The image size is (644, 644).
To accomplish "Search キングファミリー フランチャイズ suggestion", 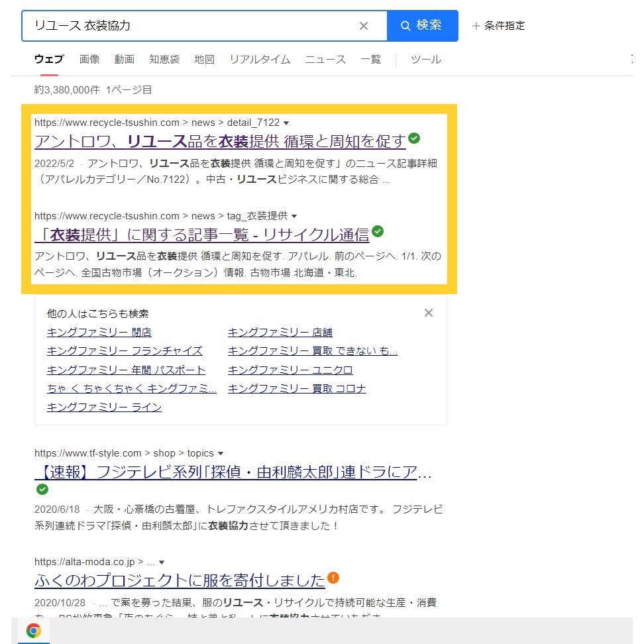I will [x=125, y=351].
